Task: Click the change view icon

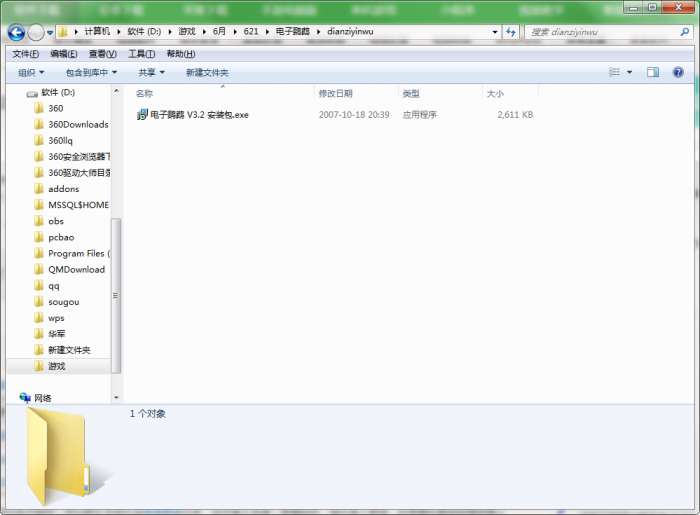Action: point(615,72)
